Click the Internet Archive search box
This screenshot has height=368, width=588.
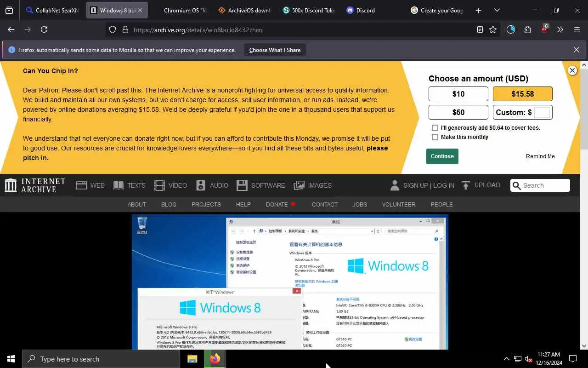click(540, 185)
